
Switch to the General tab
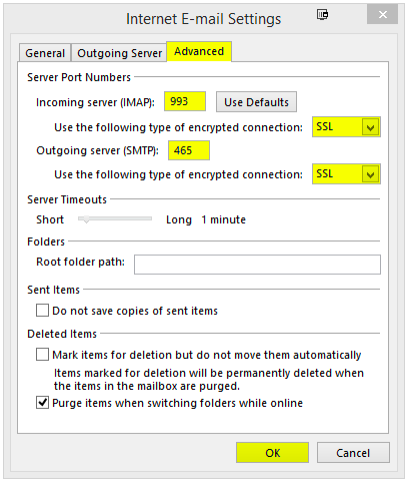45,53
